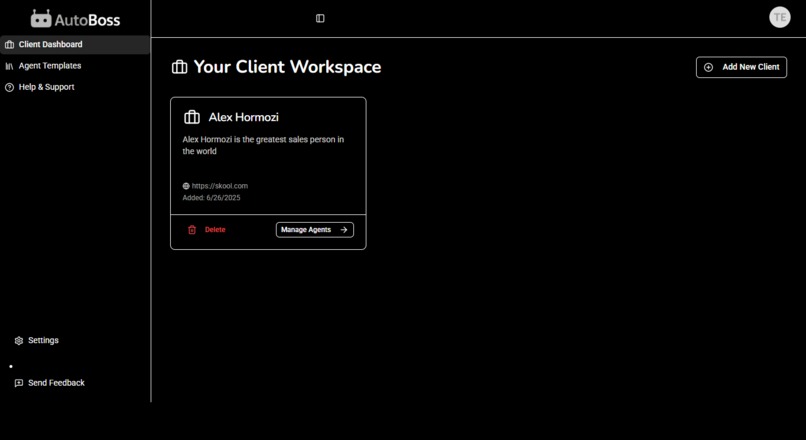806x440 pixels.
Task: Click the Added: 6/26/2025 text
Action: click(x=211, y=198)
